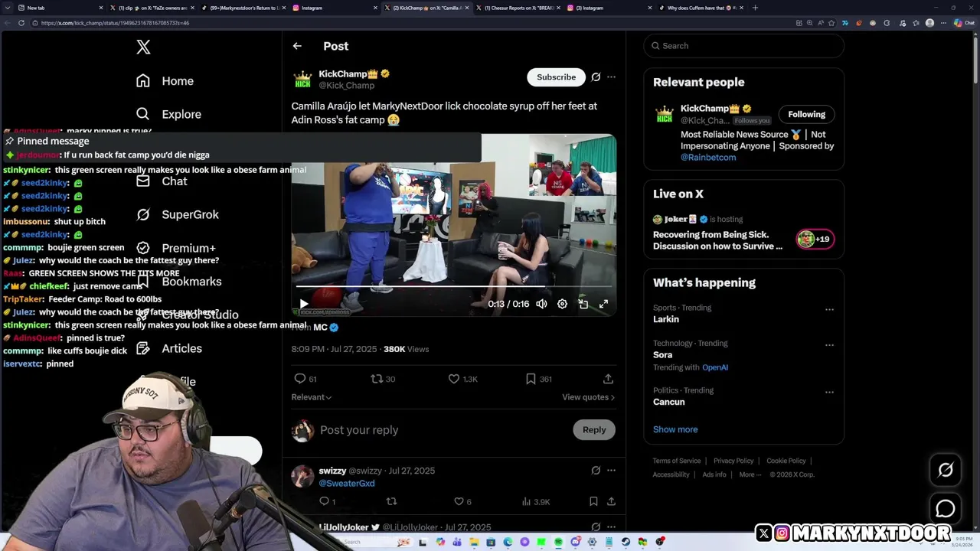Open Grok icon on swizzy's reply

click(596, 471)
